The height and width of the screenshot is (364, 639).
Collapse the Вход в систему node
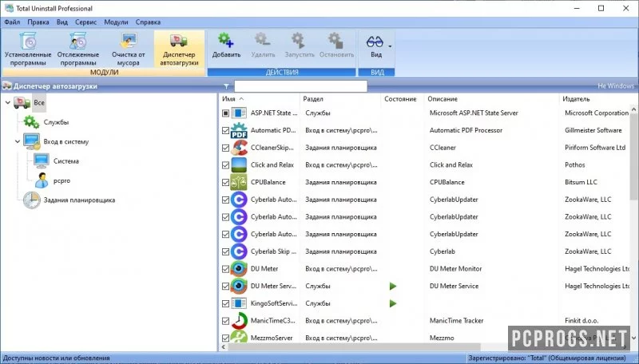tap(18, 142)
